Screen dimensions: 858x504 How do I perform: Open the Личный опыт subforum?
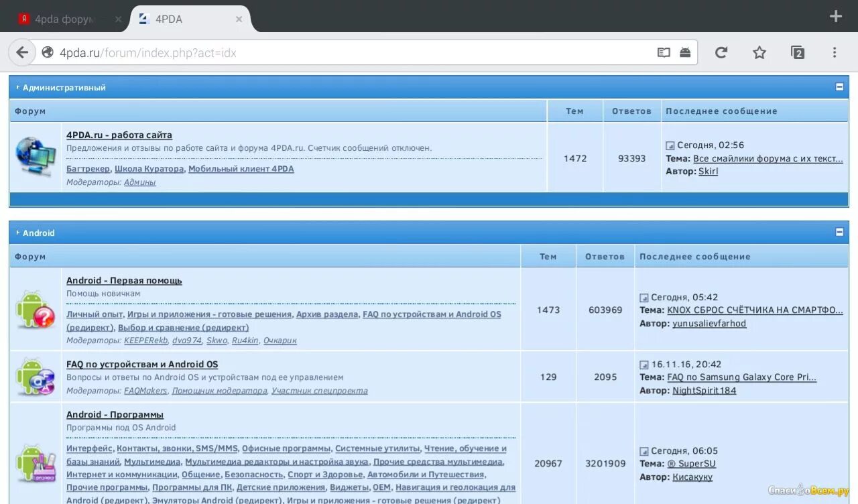coord(95,314)
